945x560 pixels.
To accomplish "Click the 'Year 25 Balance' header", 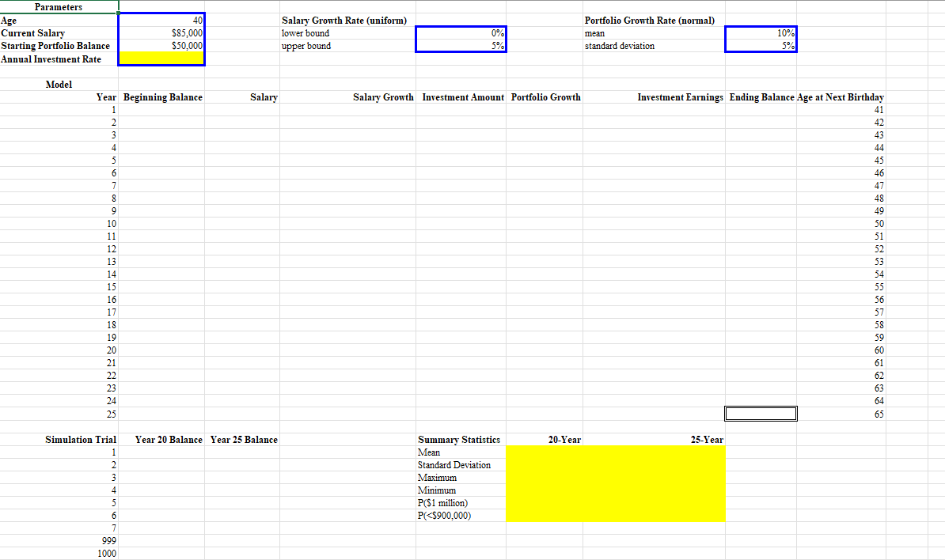I will point(244,440).
